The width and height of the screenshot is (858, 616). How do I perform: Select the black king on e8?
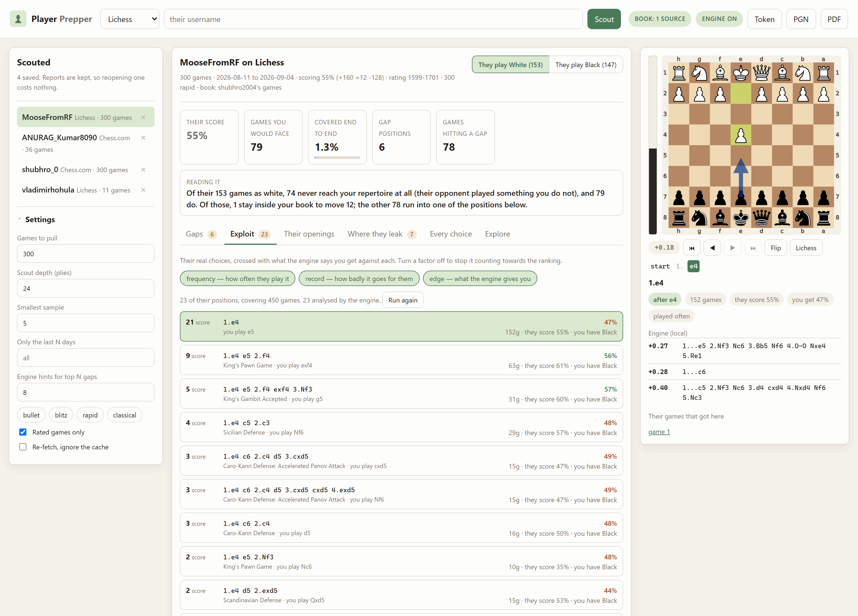coord(741,218)
